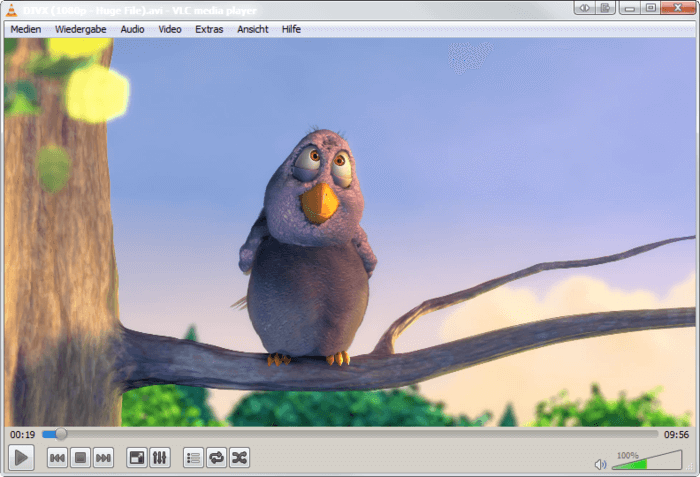Open the Hilfe menu

tap(291, 29)
